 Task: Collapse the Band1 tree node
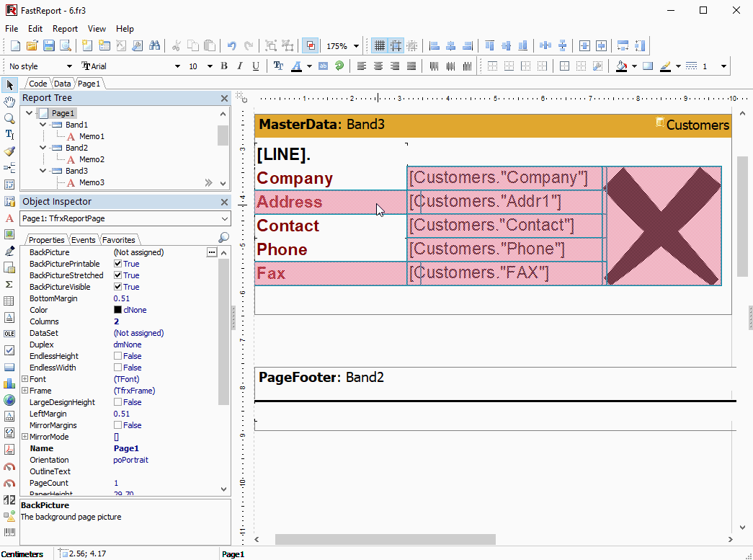point(43,125)
